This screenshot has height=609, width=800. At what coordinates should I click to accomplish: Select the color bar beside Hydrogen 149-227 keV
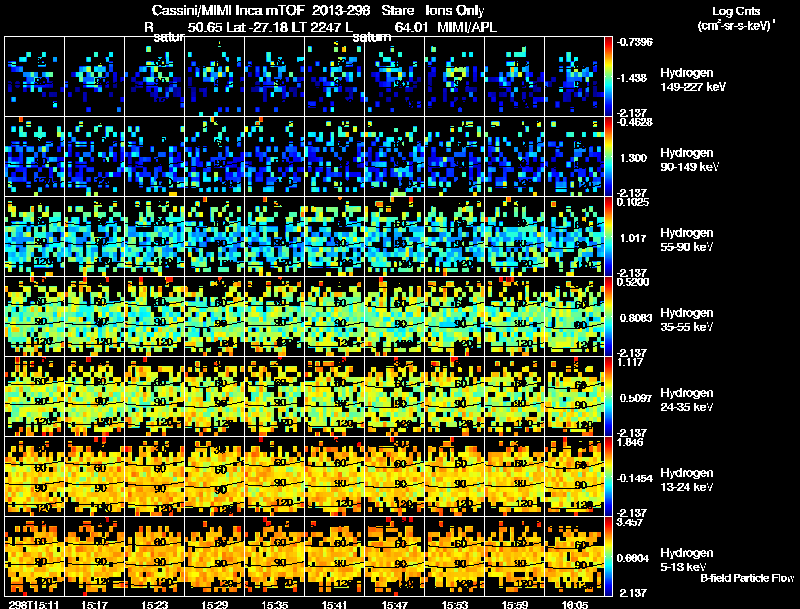pyautogui.click(x=608, y=77)
